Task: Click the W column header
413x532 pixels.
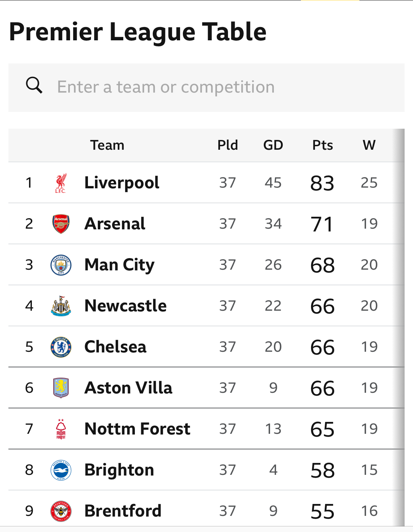Action: click(369, 145)
